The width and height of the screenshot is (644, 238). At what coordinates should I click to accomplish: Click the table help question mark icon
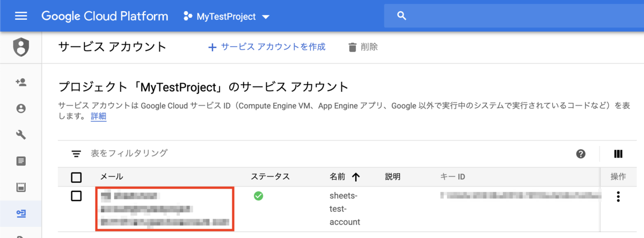pos(581,154)
